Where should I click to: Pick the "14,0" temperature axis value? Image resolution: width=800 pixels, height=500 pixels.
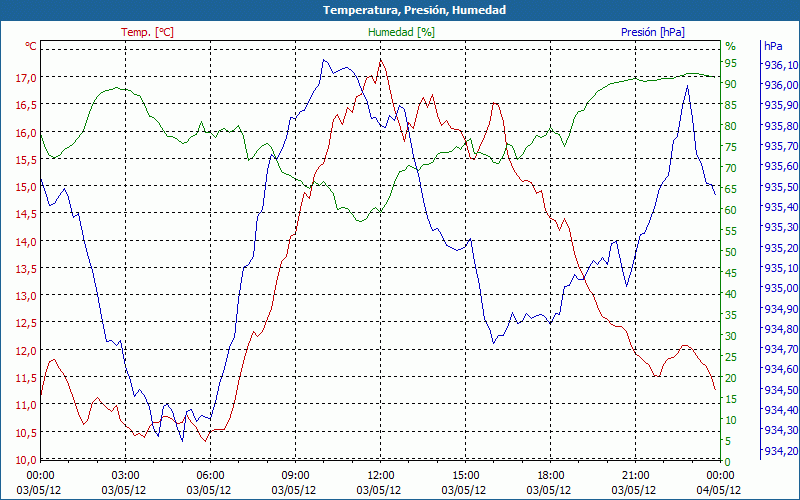pyautogui.click(x=27, y=242)
